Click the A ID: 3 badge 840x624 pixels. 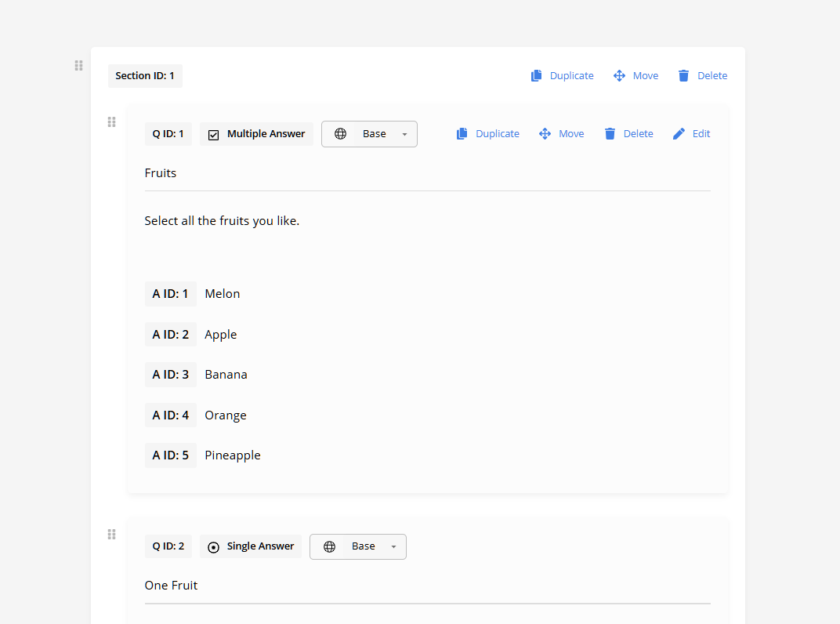[170, 375]
